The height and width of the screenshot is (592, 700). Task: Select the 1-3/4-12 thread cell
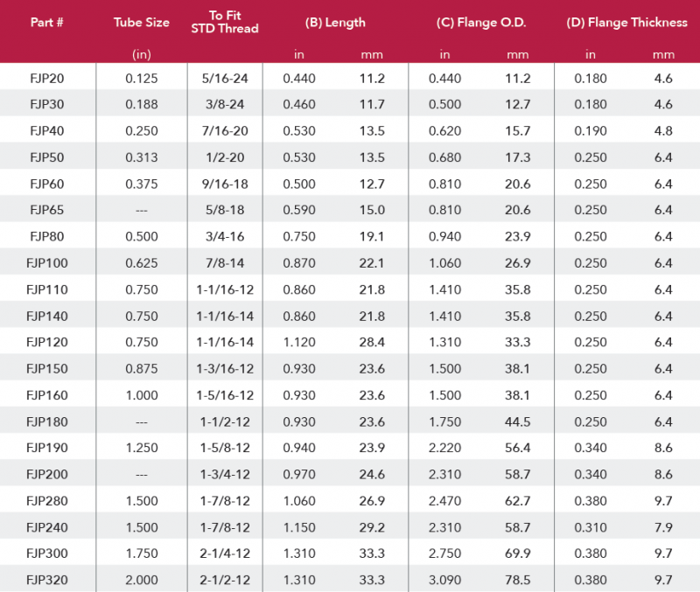[225, 474]
